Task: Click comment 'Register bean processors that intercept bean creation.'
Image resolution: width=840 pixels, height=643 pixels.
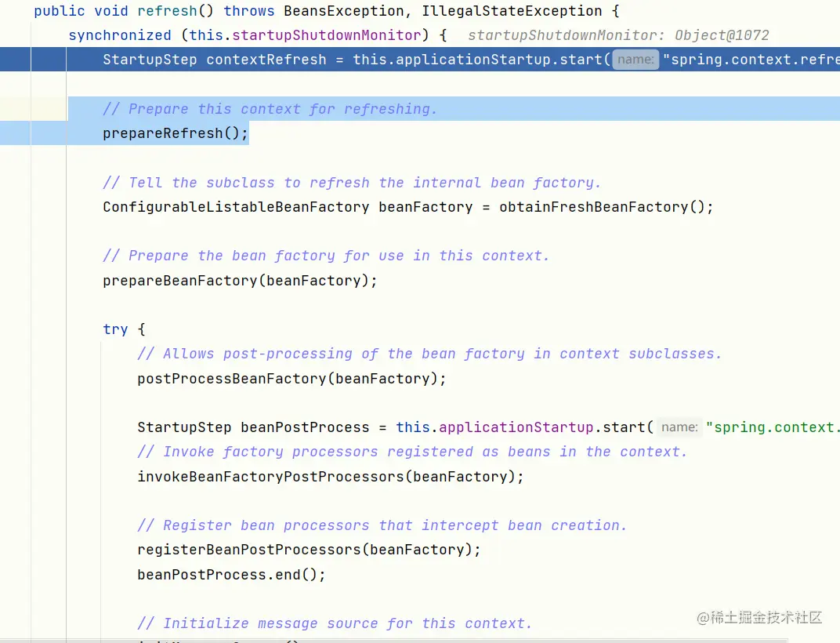Action: click(382, 525)
